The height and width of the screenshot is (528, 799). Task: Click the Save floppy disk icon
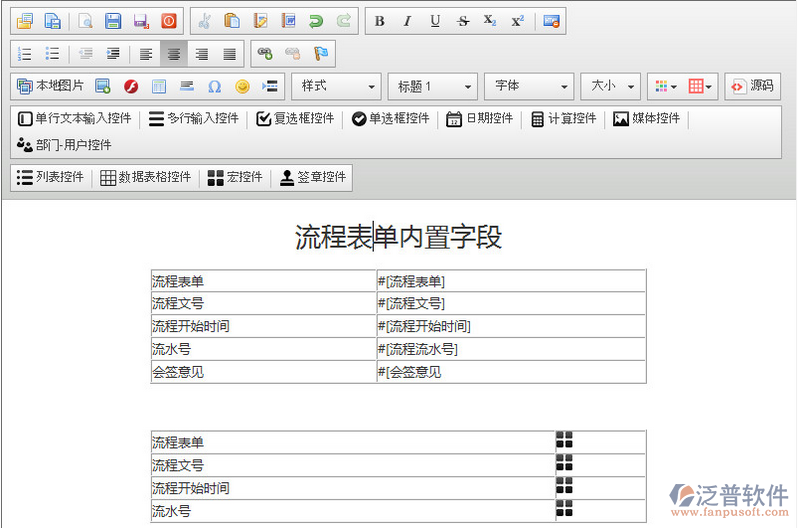[x=113, y=21]
